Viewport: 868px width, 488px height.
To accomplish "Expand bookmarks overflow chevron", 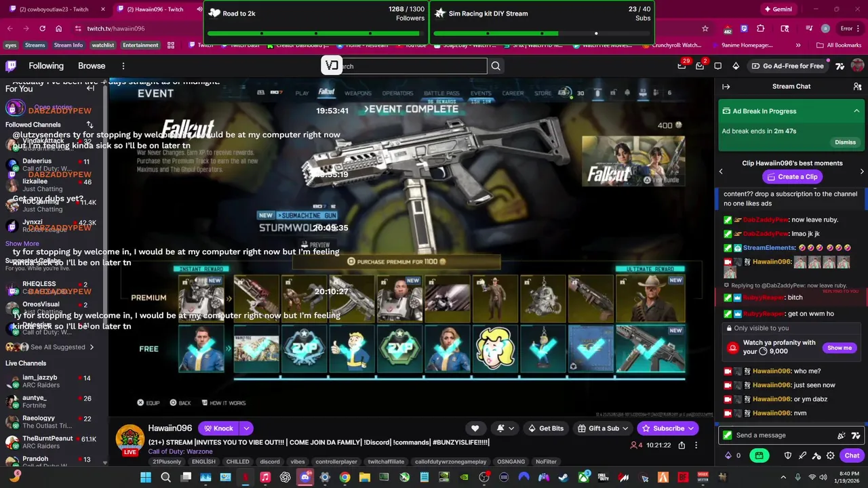I will pos(797,45).
